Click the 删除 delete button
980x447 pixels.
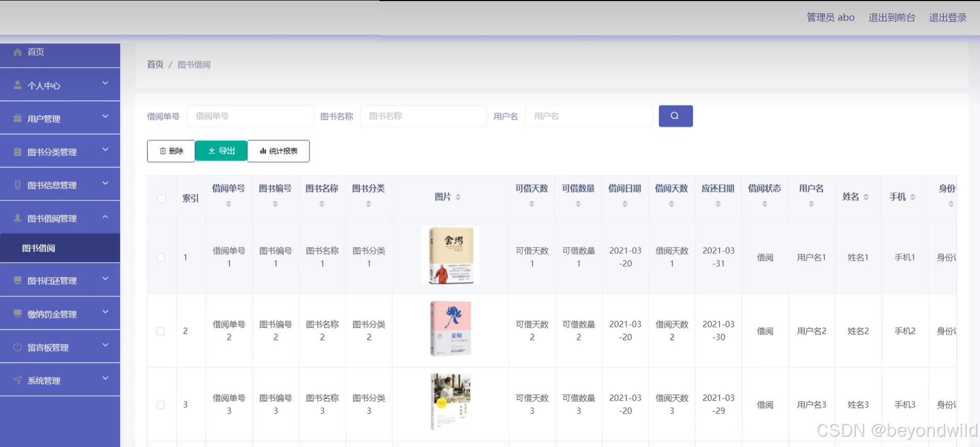[x=171, y=151]
